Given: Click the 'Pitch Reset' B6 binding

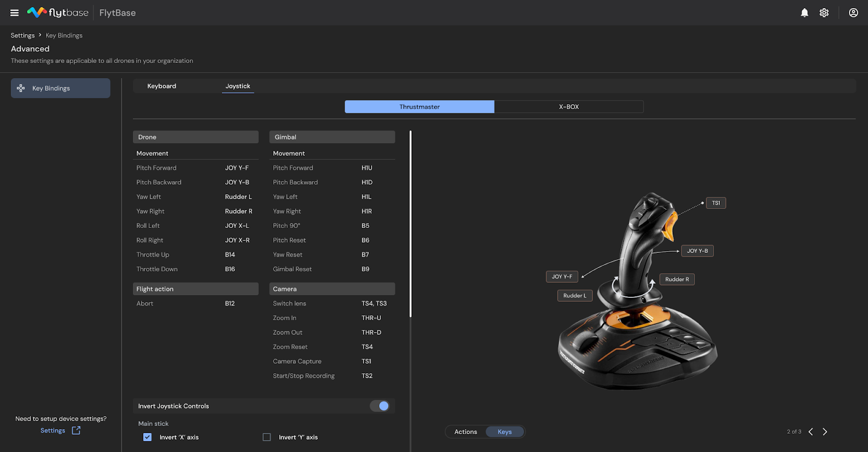Looking at the screenshot, I should [365, 240].
